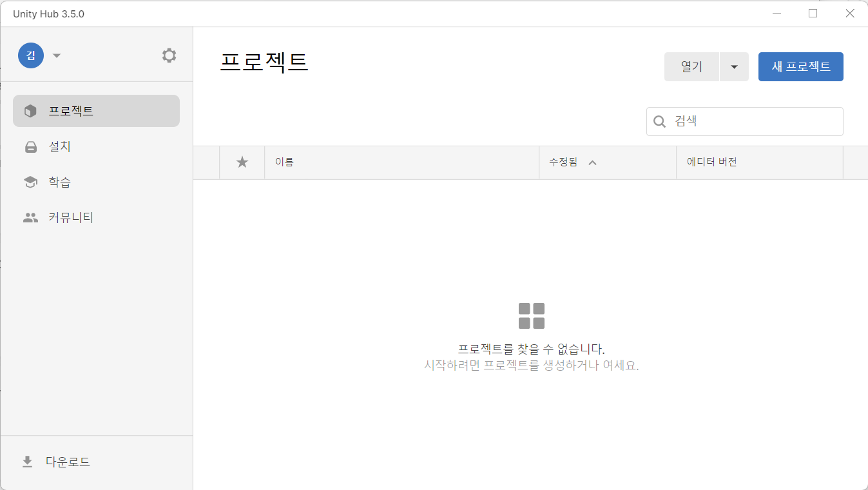
Task: Click the magnifier icon in search box
Action: point(660,121)
